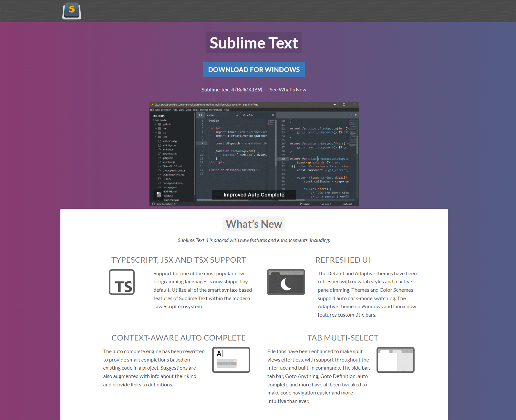Click the git branch icon beside master
The width and height of the screenshot is (516, 420).
(301, 204)
